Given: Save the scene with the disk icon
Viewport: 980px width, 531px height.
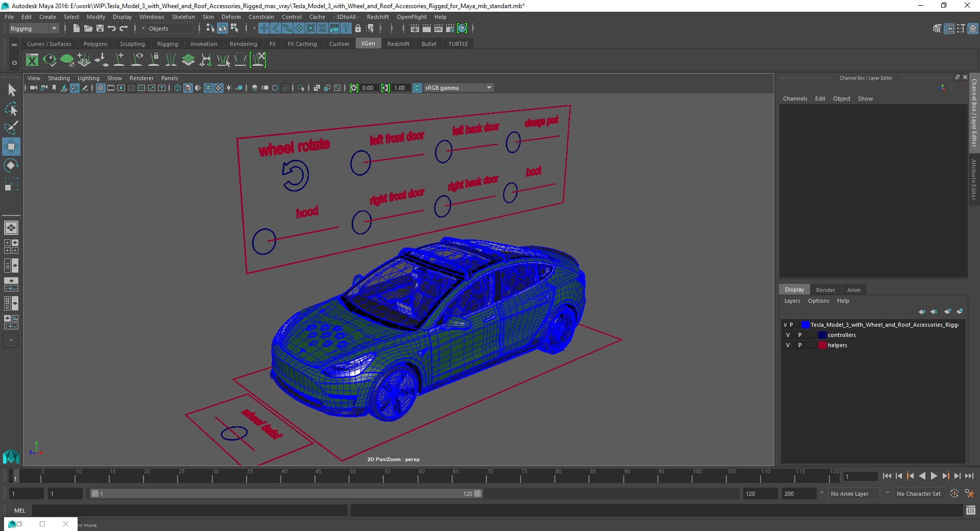Looking at the screenshot, I should click(x=100, y=29).
